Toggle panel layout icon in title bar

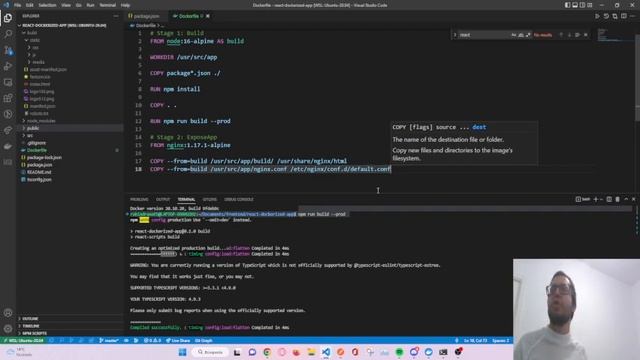(575, 5)
